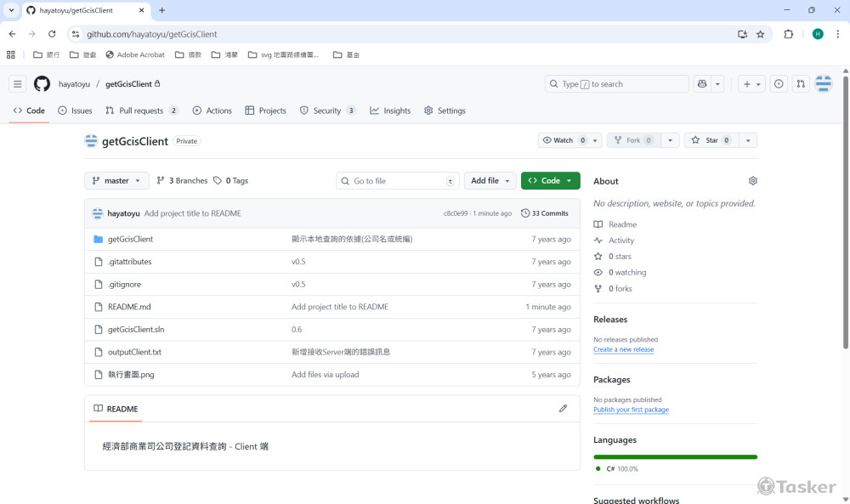Click the C# language progress bar

(x=675, y=457)
